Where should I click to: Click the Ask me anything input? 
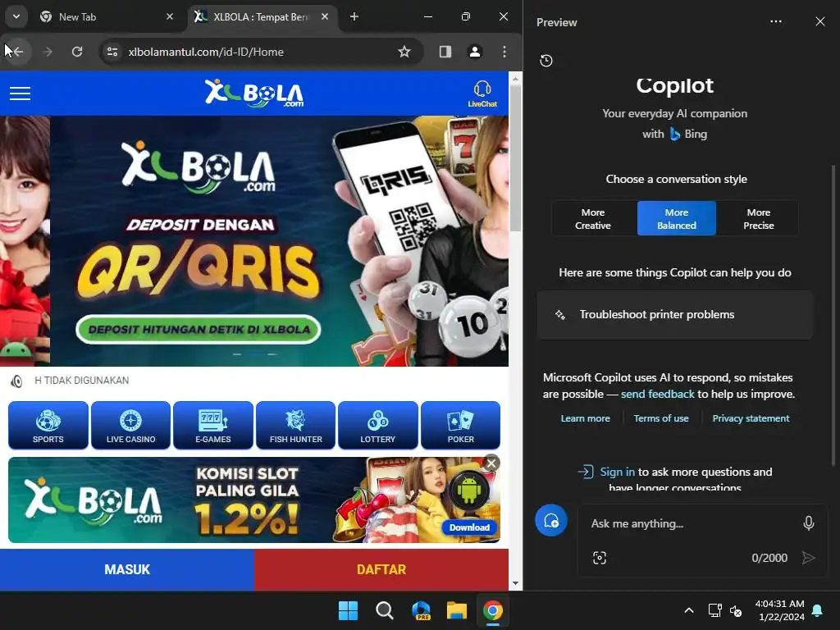[691, 523]
